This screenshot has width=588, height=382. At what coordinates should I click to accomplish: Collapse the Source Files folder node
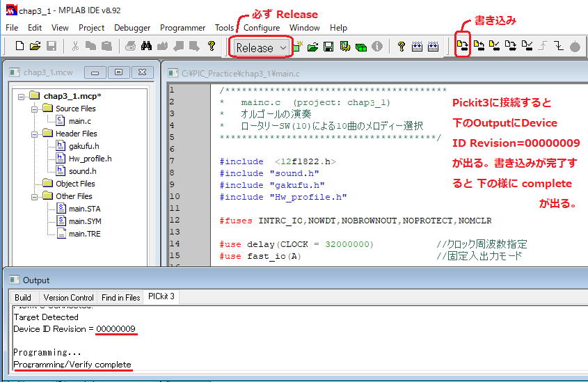[x=33, y=109]
